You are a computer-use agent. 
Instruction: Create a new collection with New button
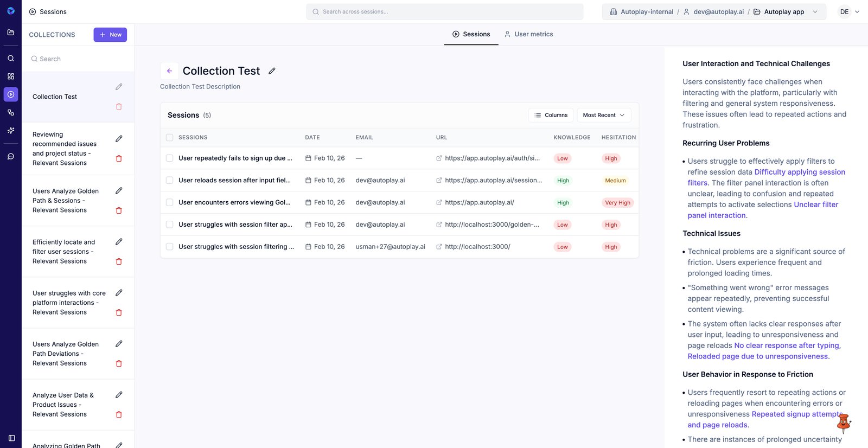tap(110, 35)
